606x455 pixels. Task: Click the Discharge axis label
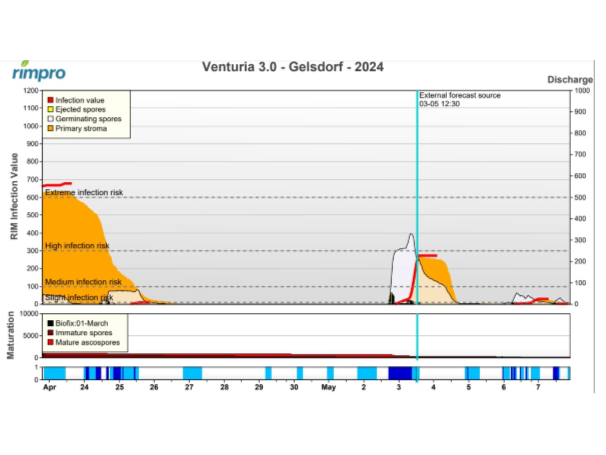pyautogui.click(x=570, y=80)
